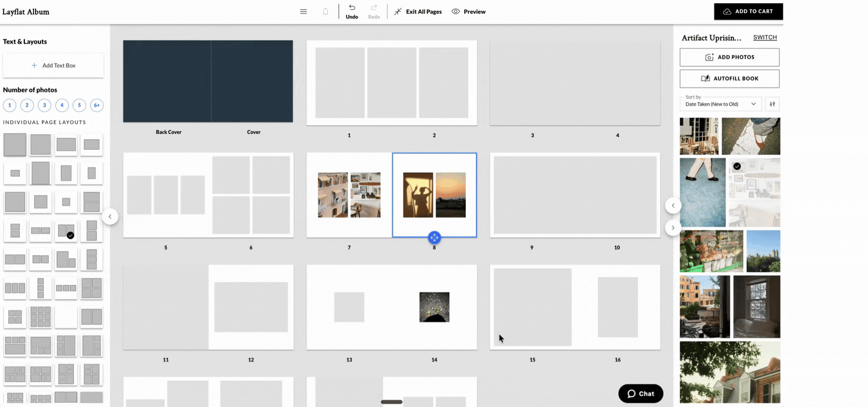
Task: Click the Redo arrow icon
Action: coord(374,8)
